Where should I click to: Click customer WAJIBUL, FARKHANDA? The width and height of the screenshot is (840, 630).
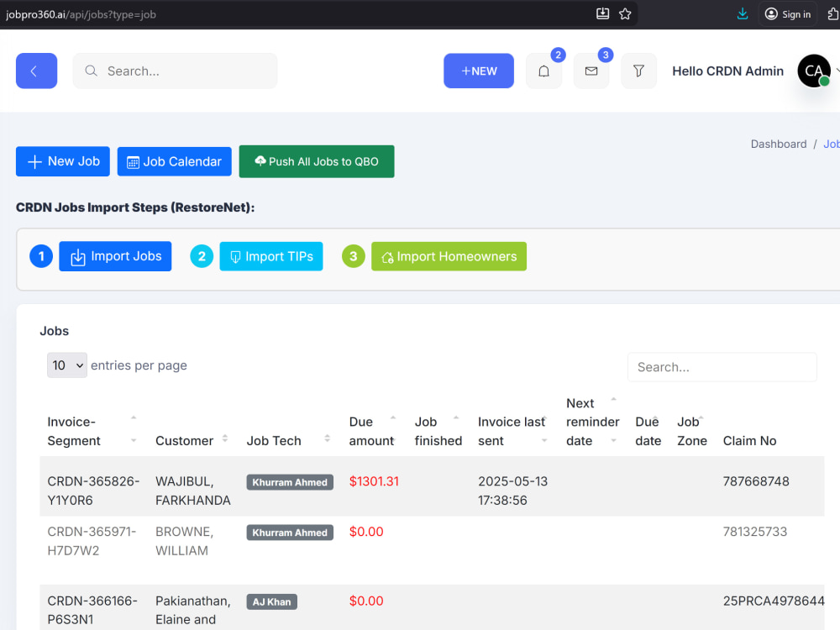193,491
